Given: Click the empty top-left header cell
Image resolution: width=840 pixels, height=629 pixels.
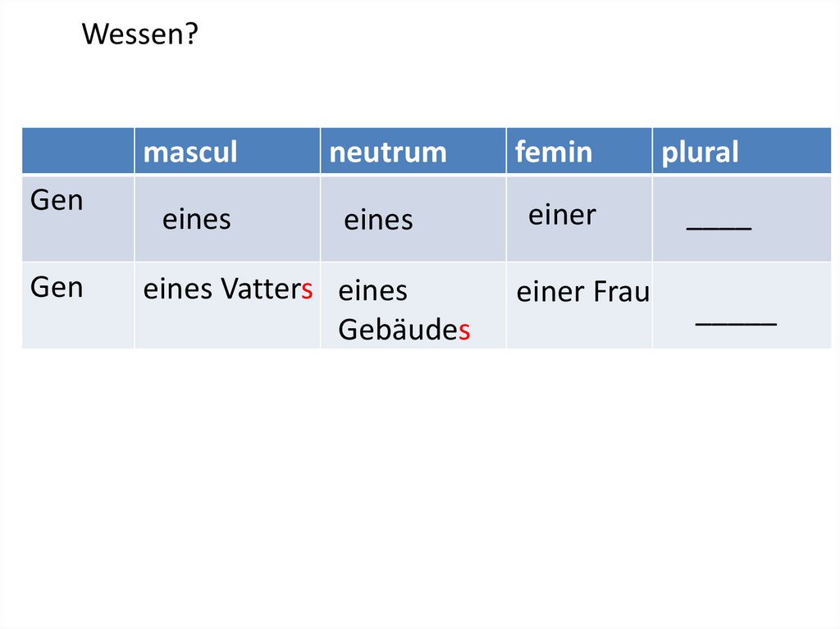Looking at the screenshot, I should tap(78, 151).
